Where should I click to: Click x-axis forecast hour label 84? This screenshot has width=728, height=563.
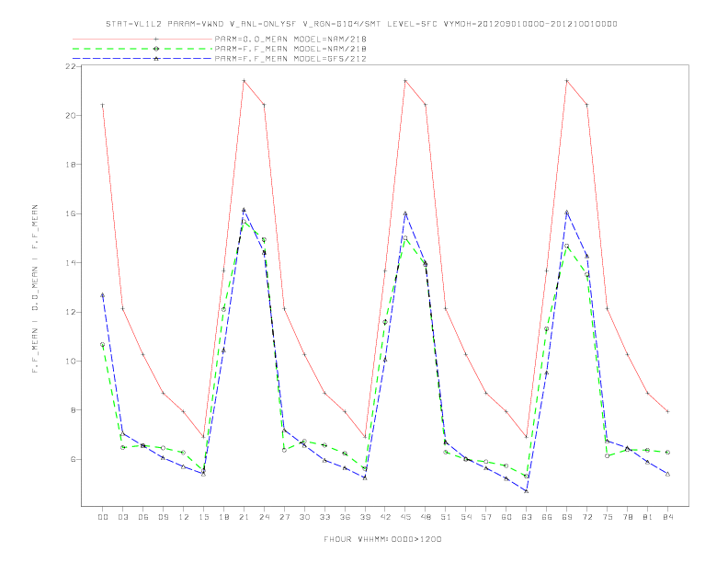pos(668,517)
